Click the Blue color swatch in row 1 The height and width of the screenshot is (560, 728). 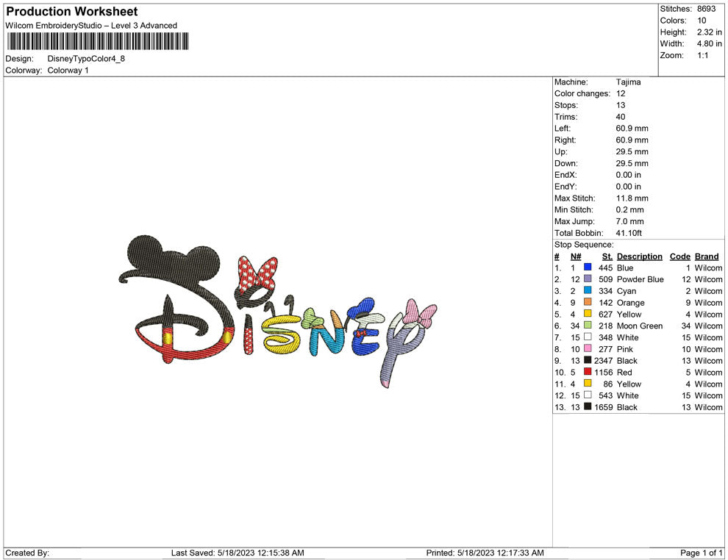click(588, 268)
